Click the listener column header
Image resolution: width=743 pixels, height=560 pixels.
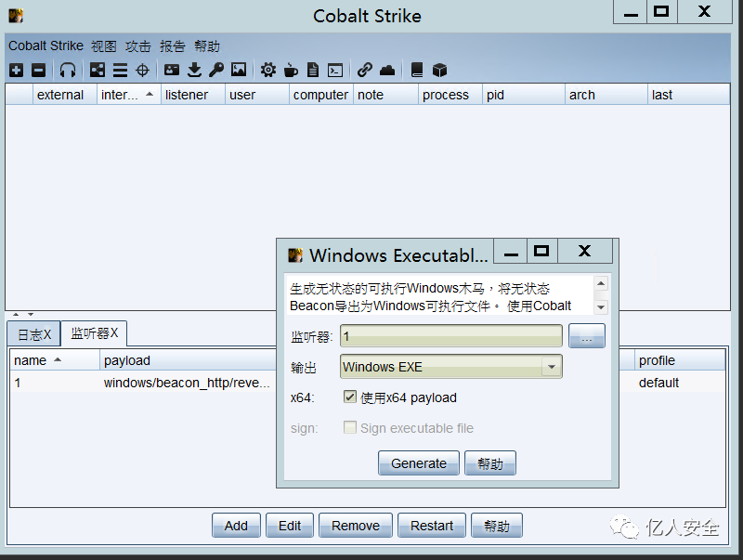(x=193, y=95)
